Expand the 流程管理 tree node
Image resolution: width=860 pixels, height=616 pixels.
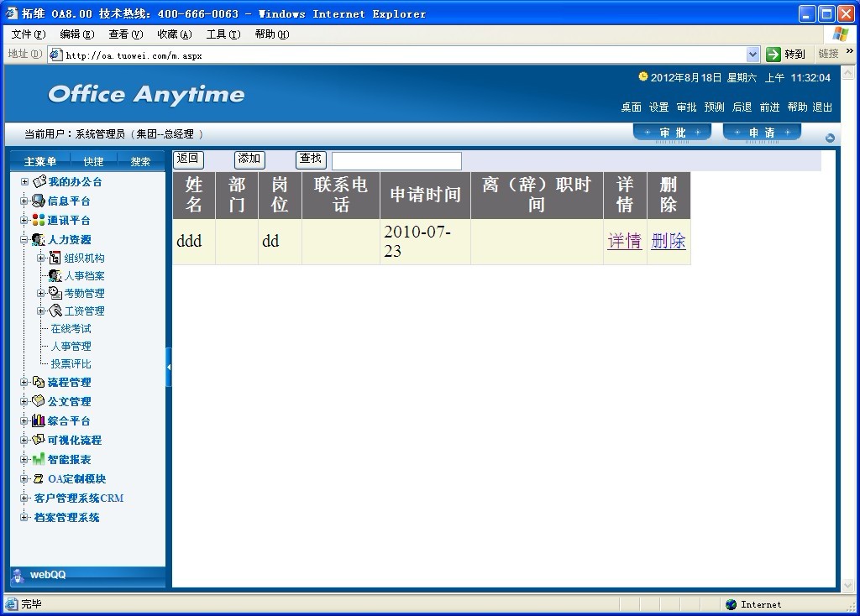point(24,383)
